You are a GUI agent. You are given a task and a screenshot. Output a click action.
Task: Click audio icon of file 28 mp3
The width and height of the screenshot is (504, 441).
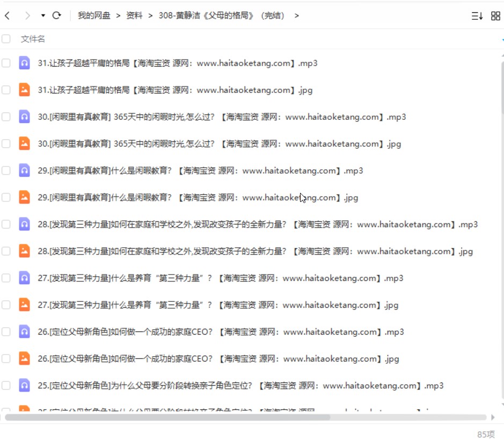point(25,224)
